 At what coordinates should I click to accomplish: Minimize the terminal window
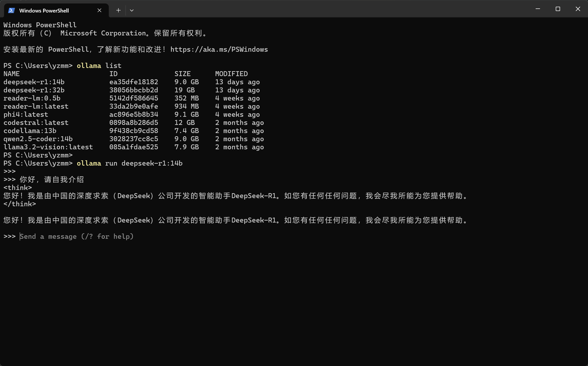[x=538, y=9]
